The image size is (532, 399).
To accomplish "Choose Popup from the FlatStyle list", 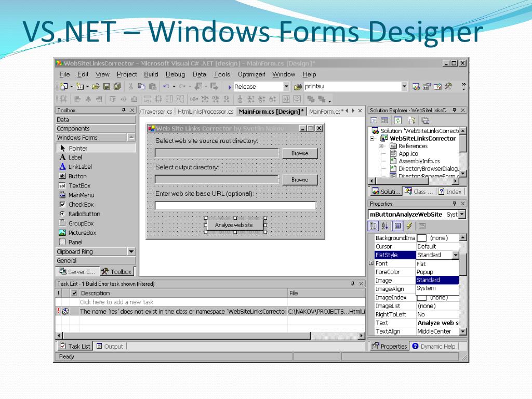I will point(437,272).
